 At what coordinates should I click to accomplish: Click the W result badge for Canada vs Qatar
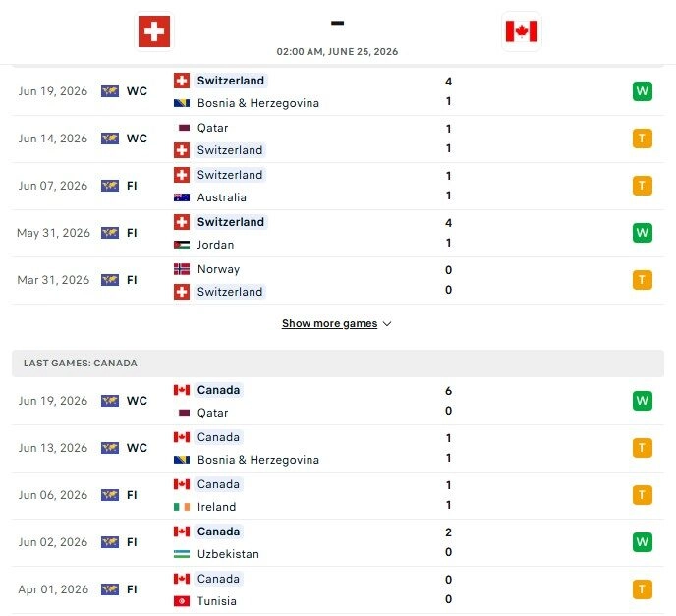pos(642,401)
